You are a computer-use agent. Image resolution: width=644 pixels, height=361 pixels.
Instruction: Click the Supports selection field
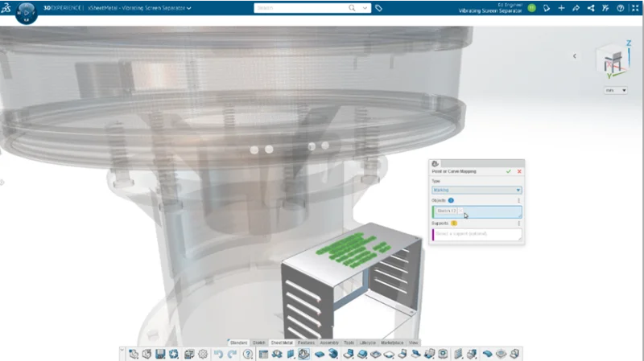477,234
